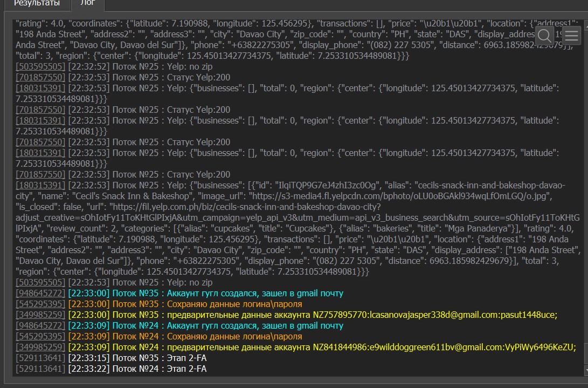This screenshot has width=588, height=388.
Task: Follow ID 349985259 for Поток №35 account data
Action: (x=41, y=315)
